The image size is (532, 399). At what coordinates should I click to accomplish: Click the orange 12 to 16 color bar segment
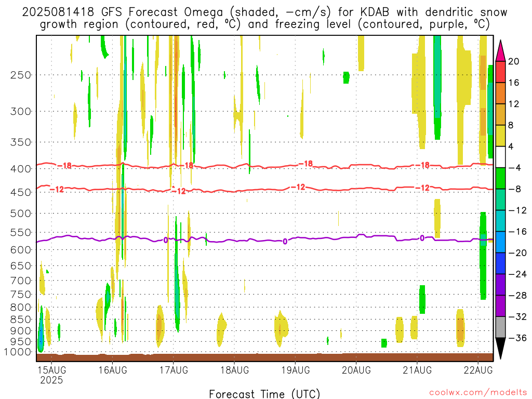(x=500, y=94)
